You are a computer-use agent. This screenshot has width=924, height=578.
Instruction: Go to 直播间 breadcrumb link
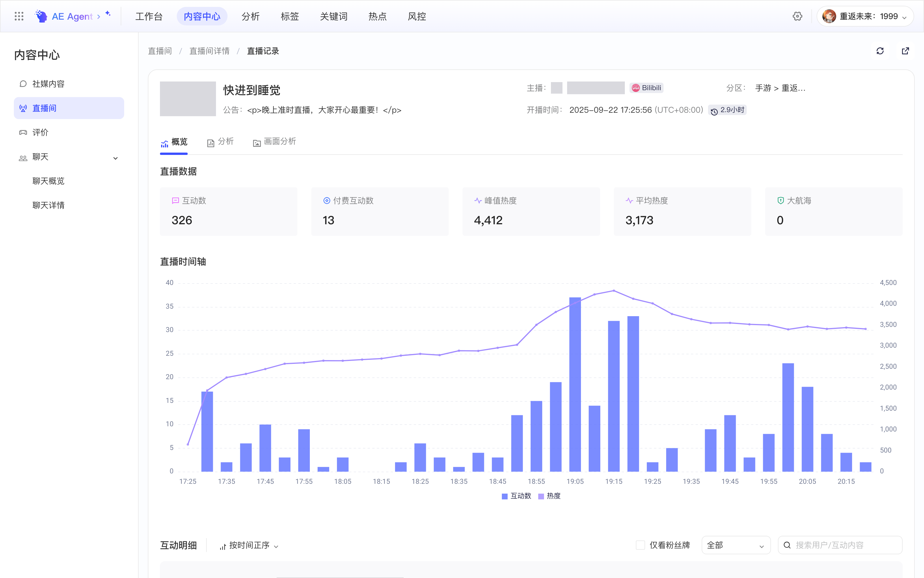pos(160,51)
